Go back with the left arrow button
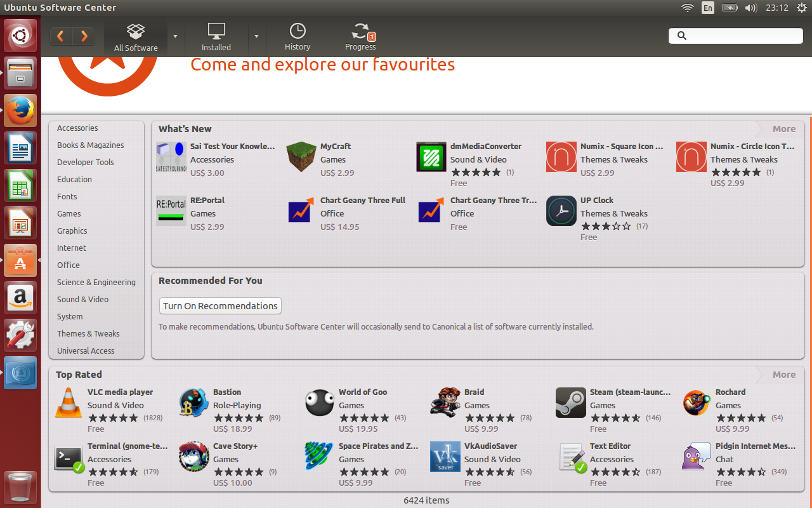This screenshot has width=812, height=508. click(x=61, y=36)
